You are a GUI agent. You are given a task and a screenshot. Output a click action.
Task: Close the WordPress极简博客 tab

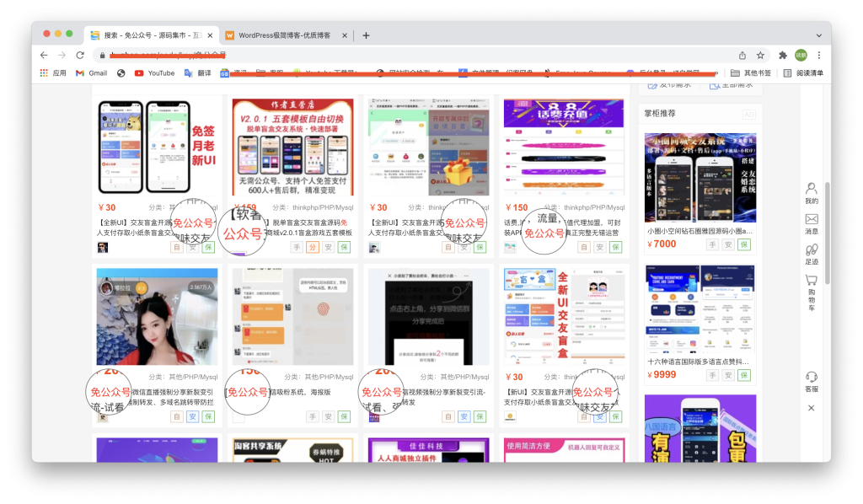point(345,35)
